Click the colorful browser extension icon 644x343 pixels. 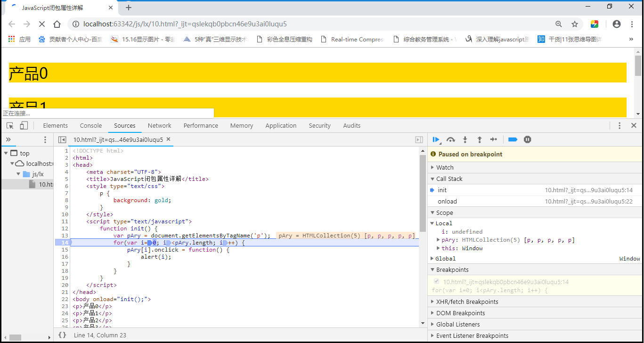pyautogui.click(x=595, y=24)
